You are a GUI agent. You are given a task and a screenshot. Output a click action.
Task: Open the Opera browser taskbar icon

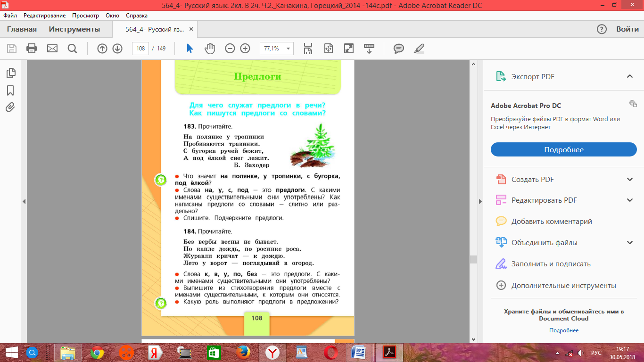pyautogui.click(x=330, y=352)
